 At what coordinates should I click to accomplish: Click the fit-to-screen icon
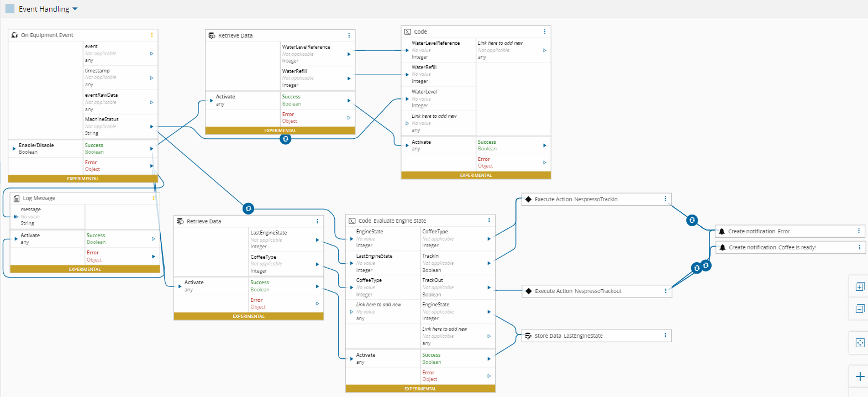pos(860,343)
